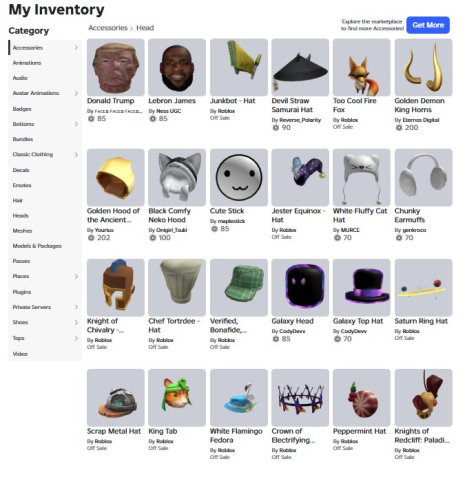
Task: Follow the Accessories breadcrumb link
Action: pyautogui.click(x=108, y=28)
